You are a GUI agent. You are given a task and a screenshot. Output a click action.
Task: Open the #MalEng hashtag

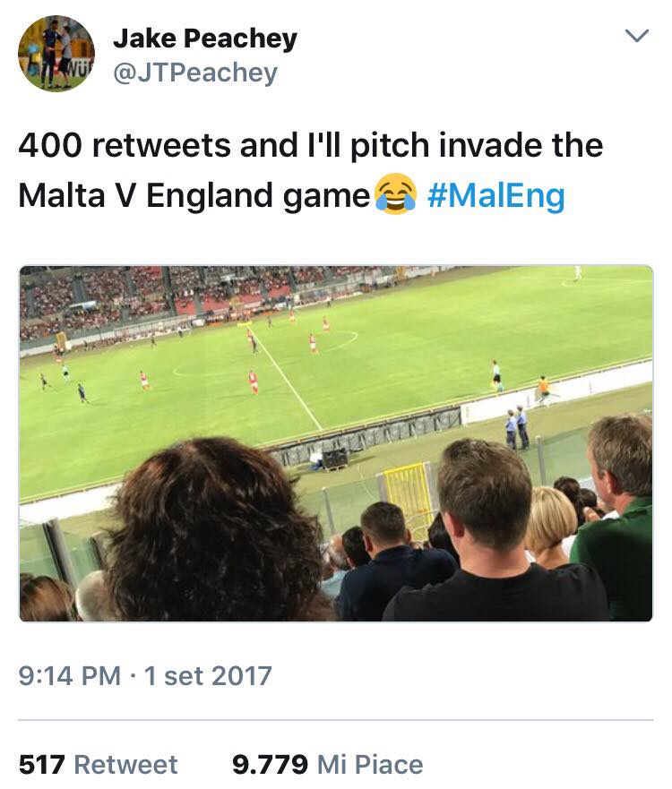click(x=495, y=195)
